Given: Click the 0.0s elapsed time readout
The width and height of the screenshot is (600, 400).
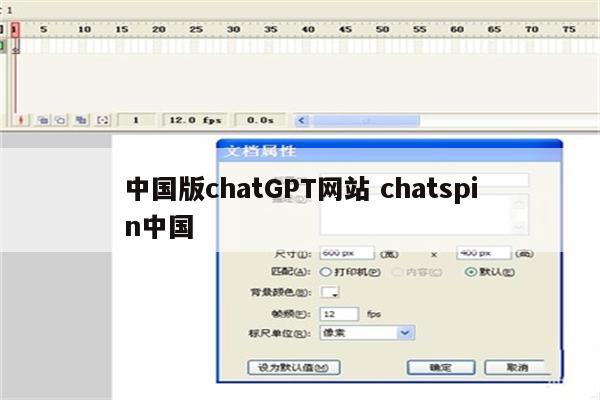Looking at the screenshot, I should (260, 121).
